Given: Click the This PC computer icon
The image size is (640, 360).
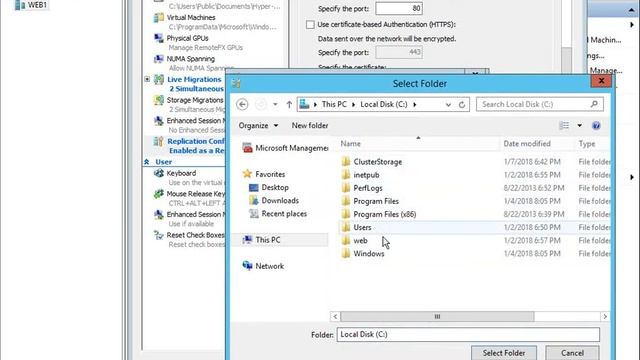Looking at the screenshot, I should coord(247,240).
